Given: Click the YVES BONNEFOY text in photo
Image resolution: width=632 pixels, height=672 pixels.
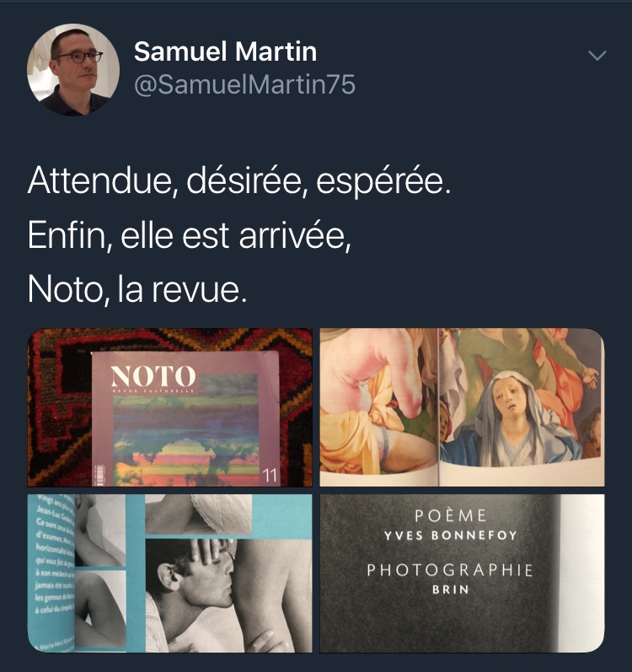Looking at the screenshot, I should (x=451, y=535).
